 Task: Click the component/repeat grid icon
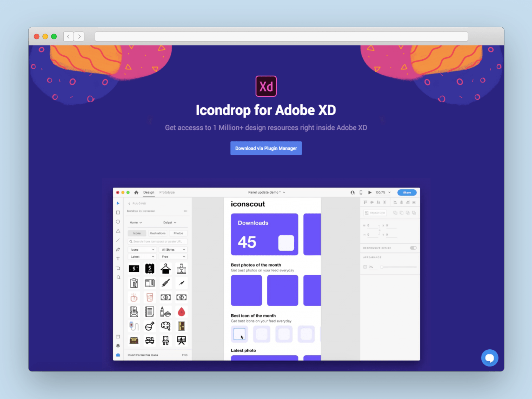click(x=375, y=213)
